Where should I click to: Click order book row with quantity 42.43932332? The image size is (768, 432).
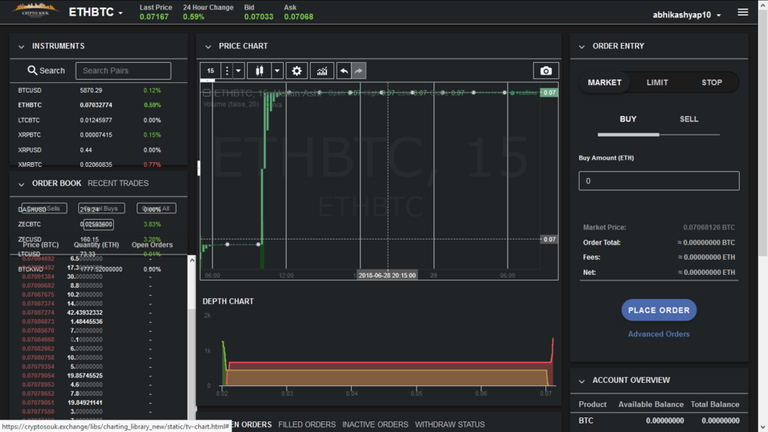coord(98,312)
